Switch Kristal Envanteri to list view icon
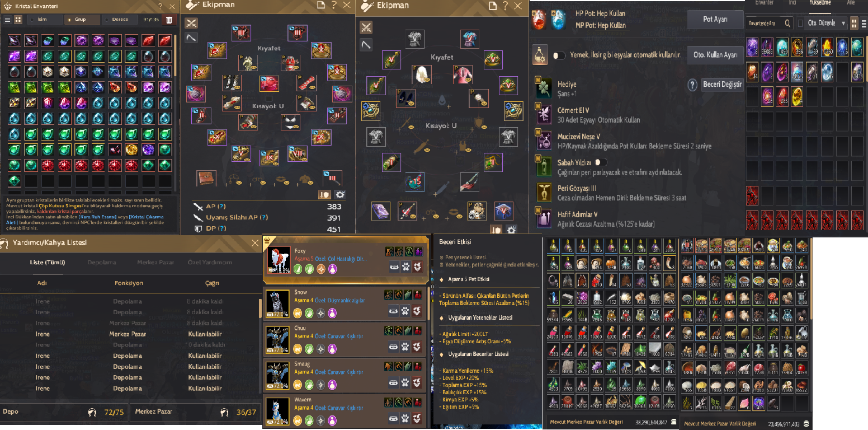Screen dimensions: 868x430 click(8, 20)
